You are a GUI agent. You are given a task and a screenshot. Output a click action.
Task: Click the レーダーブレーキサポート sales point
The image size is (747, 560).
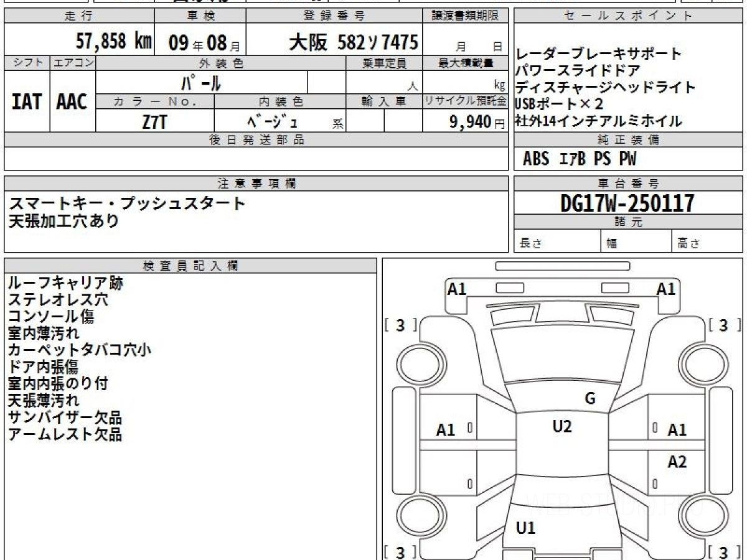point(598,54)
